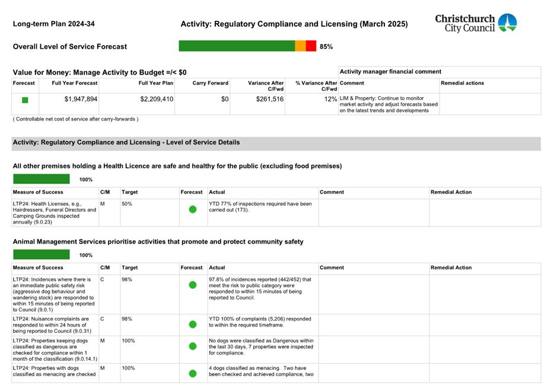Select the Activity: Regulatory Compliance and Licensing title
Image resolution: width=554 pixels, height=392 pixels.
(294, 24)
